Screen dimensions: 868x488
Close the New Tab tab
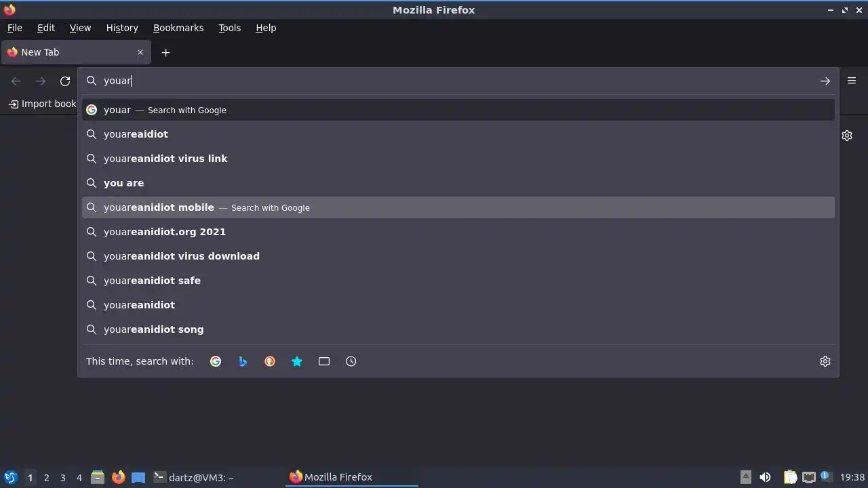pos(140,52)
